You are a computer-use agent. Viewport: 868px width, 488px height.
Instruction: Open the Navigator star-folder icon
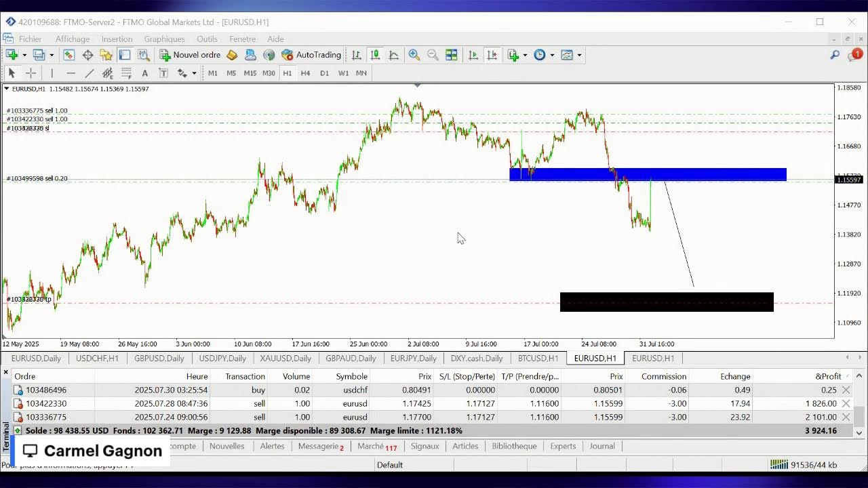point(106,55)
